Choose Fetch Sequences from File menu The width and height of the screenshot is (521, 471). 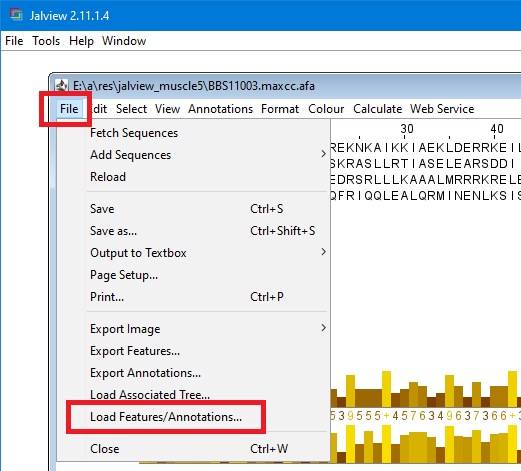tap(193, 133)
